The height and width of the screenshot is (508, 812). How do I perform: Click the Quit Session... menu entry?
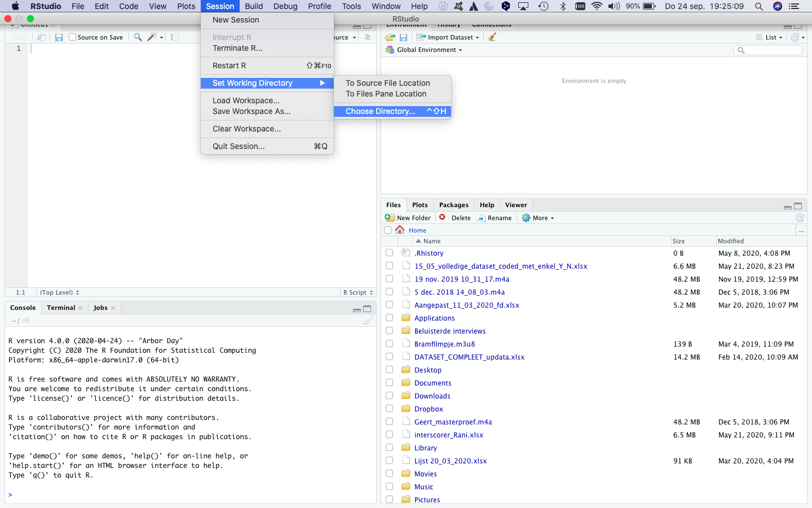267,146
